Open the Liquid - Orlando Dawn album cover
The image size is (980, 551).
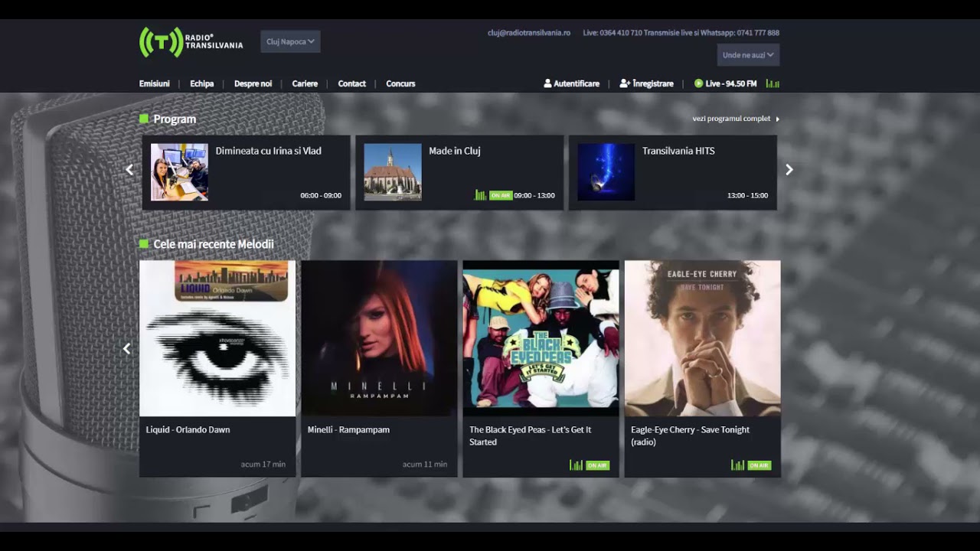coord(217,338)
